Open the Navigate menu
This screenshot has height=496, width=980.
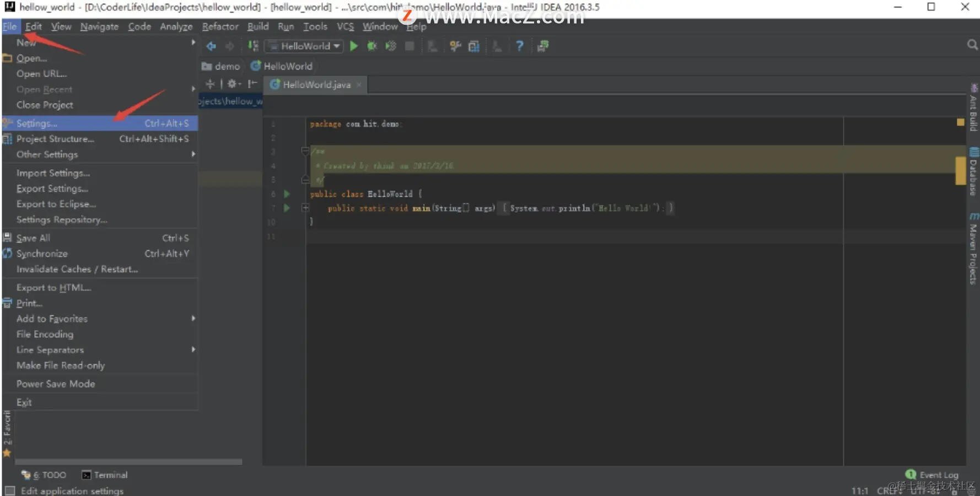point(99,26)
